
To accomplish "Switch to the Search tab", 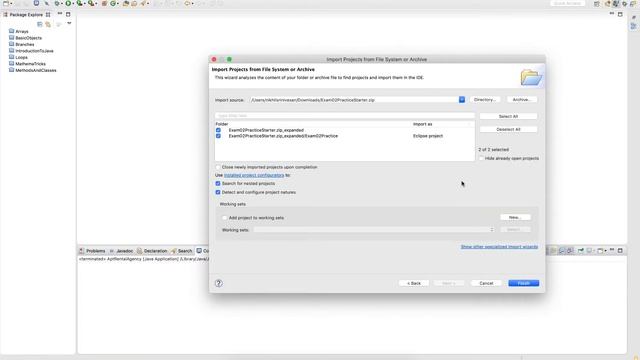I will [x=182, y=251].
